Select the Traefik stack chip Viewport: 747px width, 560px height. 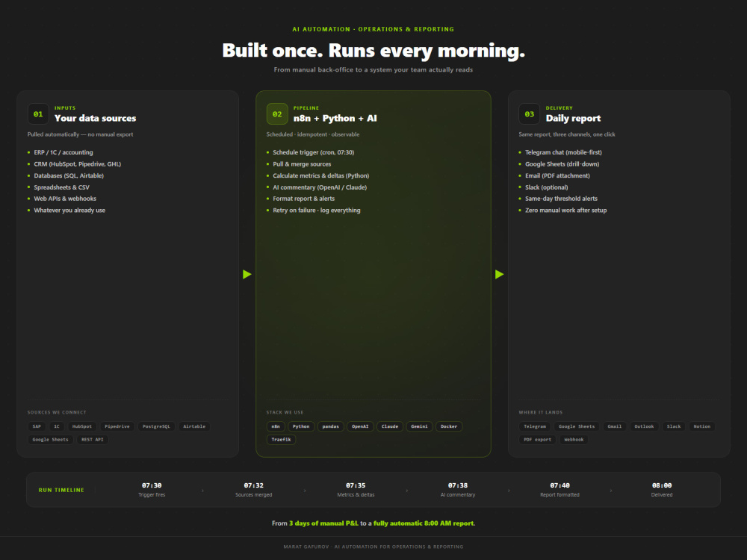click(281, 440)
